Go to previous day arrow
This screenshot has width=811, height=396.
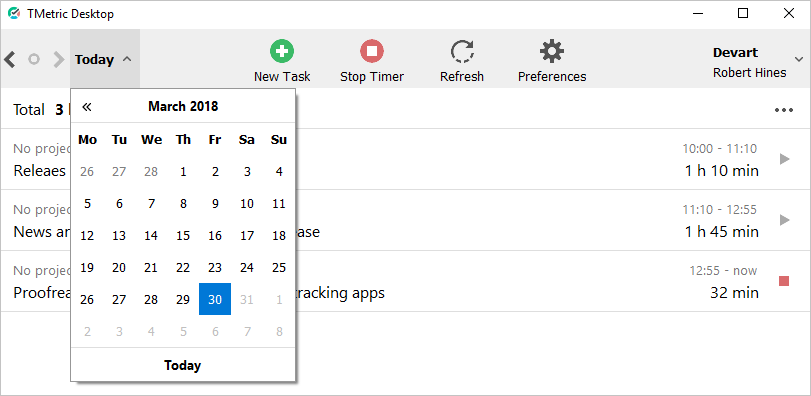[9, 59]
